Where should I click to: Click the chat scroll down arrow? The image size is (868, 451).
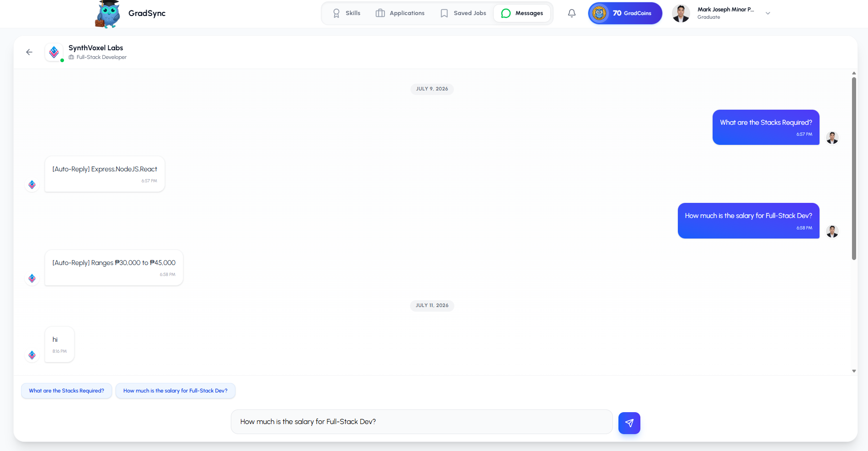pos(854,371)
